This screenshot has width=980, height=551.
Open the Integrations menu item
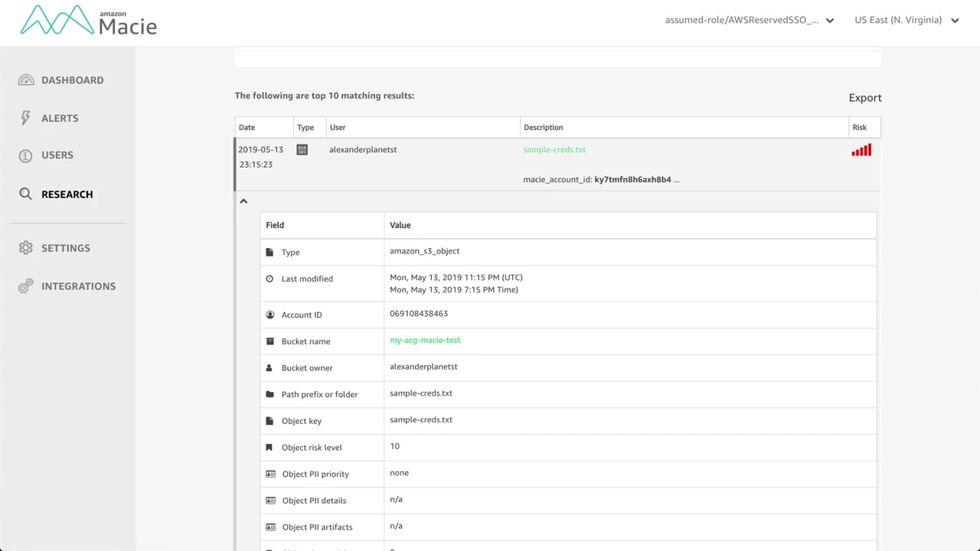point(78,286)
